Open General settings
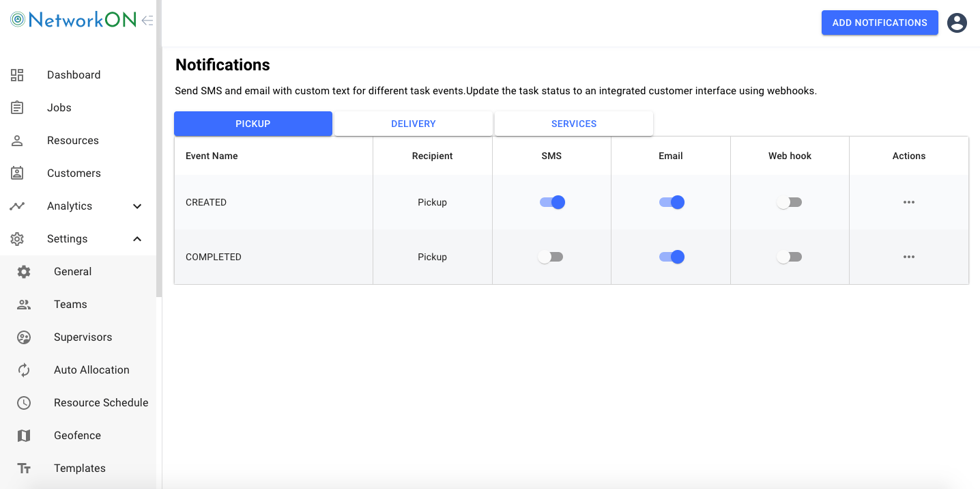Image resolution: width=980 pixels, height=489 pixels. click(73, 272)
